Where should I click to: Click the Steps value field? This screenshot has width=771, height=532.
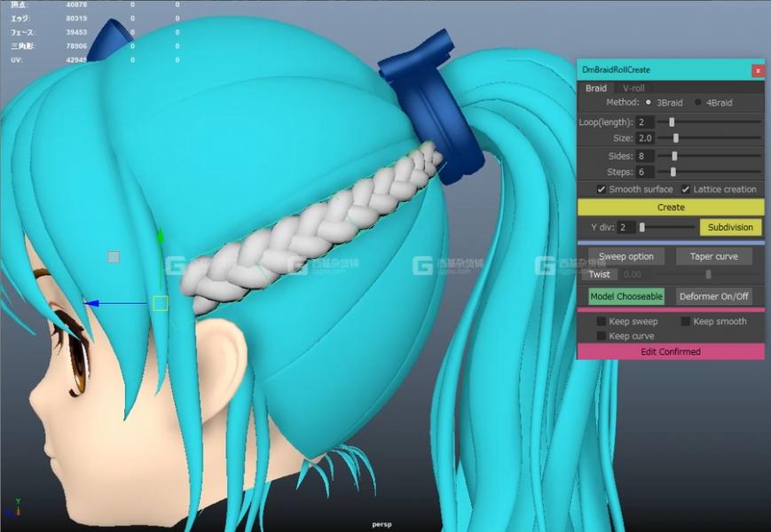645,172
